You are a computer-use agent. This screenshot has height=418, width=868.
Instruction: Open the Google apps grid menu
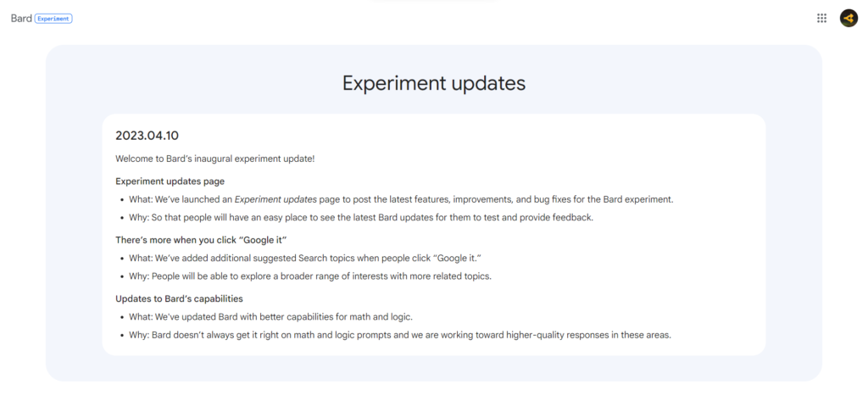click(x=821, y=18)
